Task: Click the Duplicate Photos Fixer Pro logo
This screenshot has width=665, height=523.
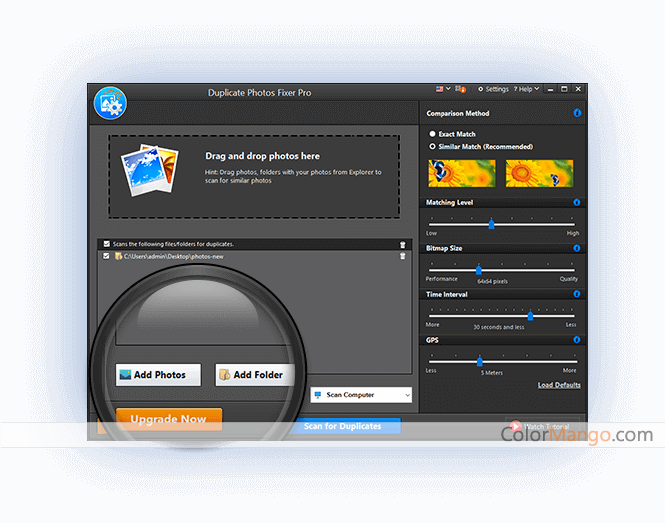Action: 110,103
